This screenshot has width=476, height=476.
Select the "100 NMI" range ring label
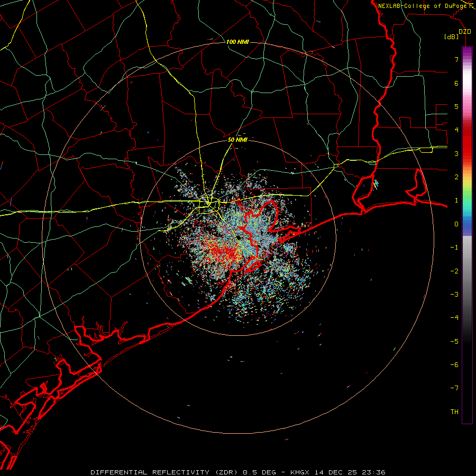[x=237, y=42]
